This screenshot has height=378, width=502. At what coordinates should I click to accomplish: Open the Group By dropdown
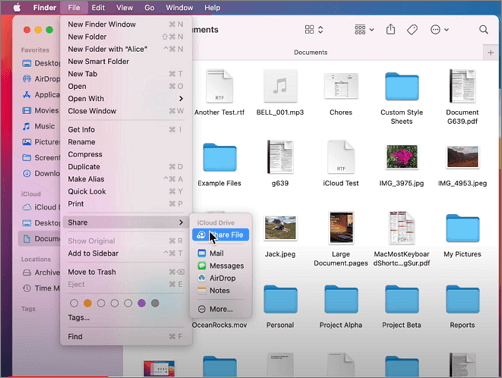click(364, 30)
